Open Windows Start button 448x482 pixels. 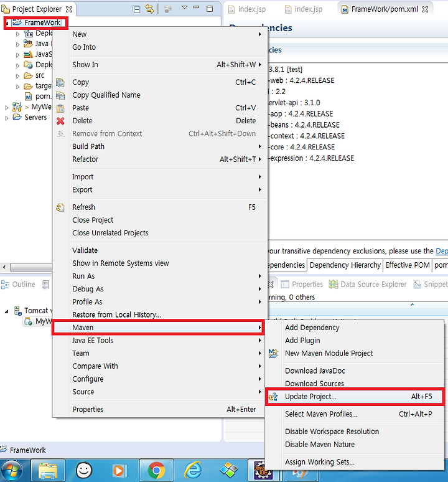tap(11, 471)
